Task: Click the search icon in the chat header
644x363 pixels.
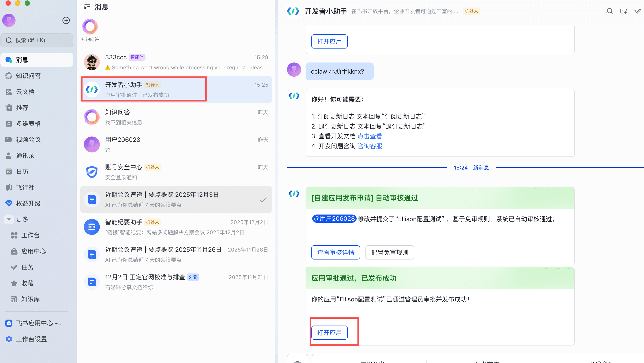Action: [x=609, y=11]
